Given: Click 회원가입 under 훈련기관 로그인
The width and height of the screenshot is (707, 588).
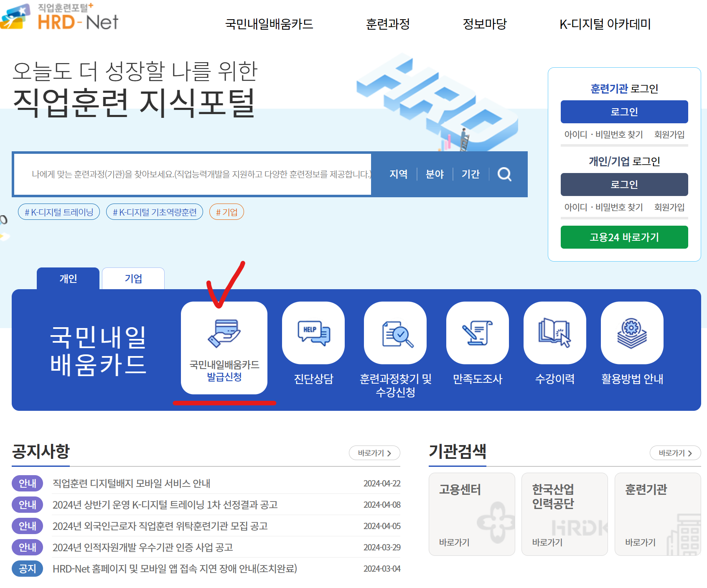Looking at the screenshot, I should (x=669, y=135).
